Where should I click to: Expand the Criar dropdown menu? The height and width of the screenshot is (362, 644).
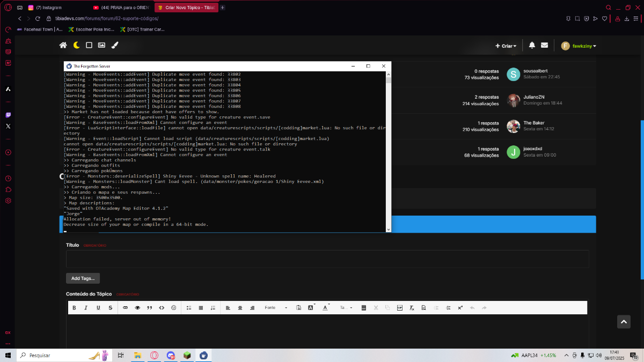click(506, 46)
